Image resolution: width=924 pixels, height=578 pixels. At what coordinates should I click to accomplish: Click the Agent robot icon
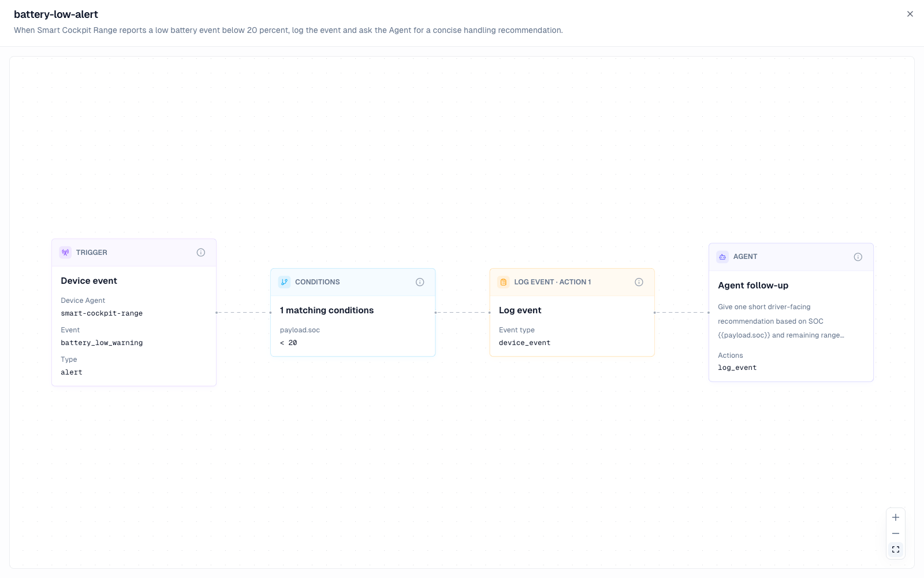[x=722, y=257]
